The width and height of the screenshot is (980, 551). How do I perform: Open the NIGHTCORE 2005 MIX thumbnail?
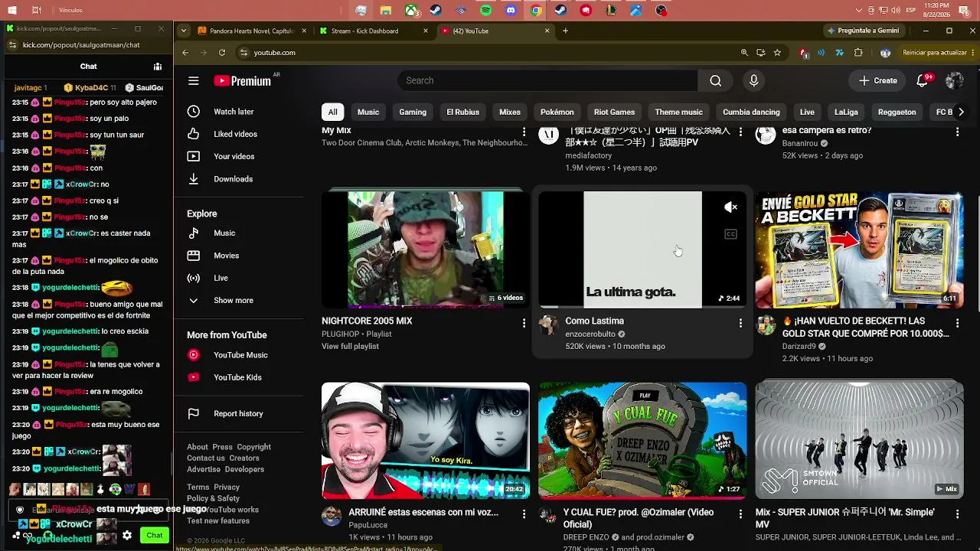click(x=426, y=249)
